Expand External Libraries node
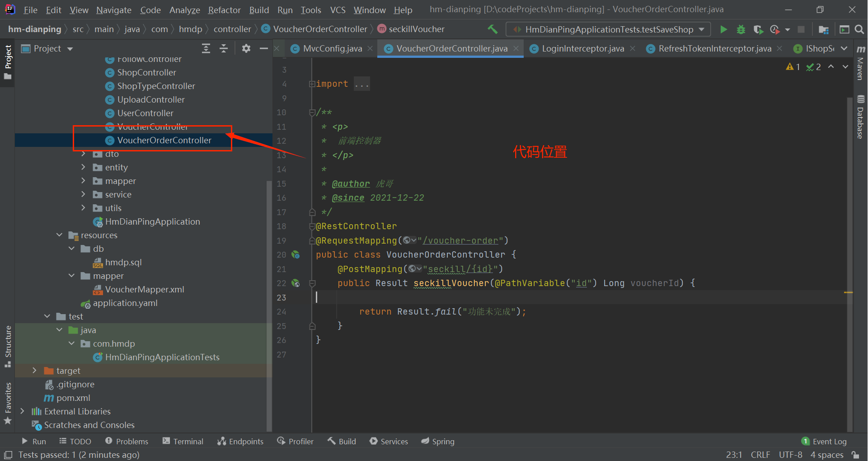Image resolution: width=868 pixels, height=461 pixels. [x=22, y=411]
